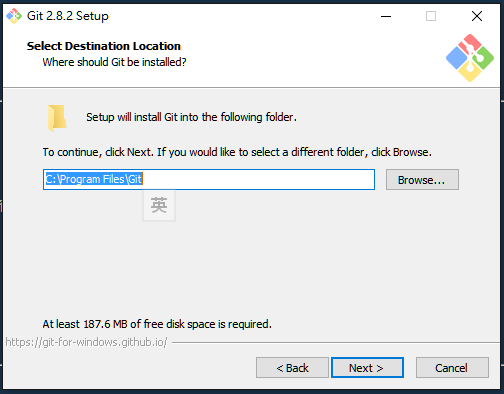
Task: Click the Where should Git be installed text
Action: pyautogui.click(x=114, y=62)
